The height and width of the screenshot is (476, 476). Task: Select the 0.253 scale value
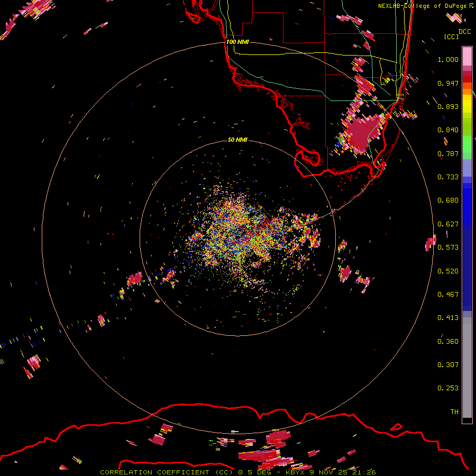448,388
